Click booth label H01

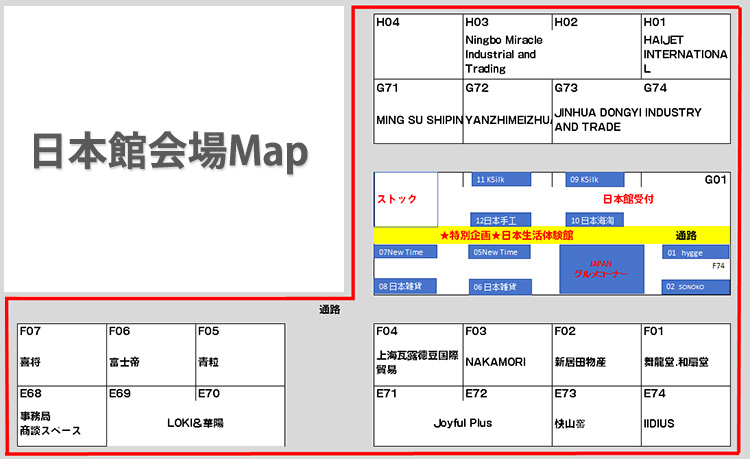pyautogui.click(x=654, y=22)
